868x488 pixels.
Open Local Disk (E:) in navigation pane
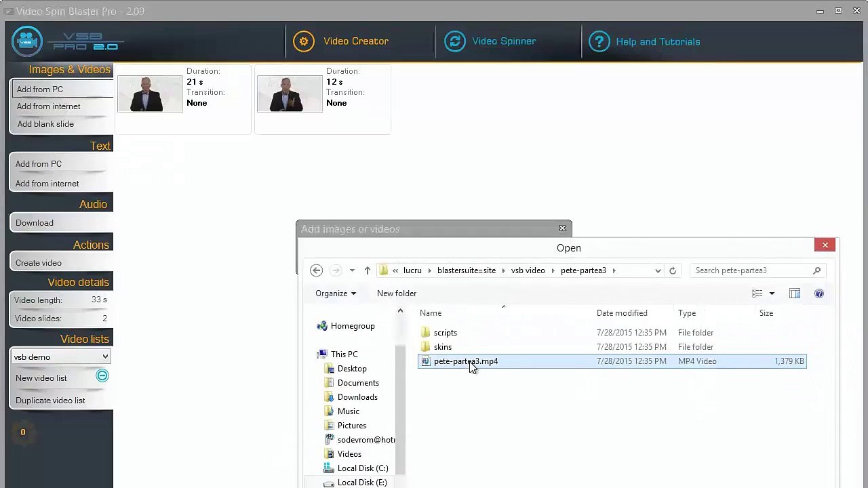pos(362,483)
